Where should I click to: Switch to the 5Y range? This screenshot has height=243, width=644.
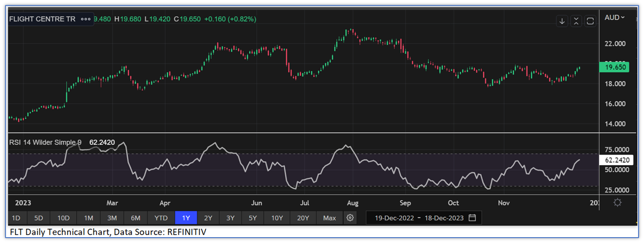(x=253, y=218)
